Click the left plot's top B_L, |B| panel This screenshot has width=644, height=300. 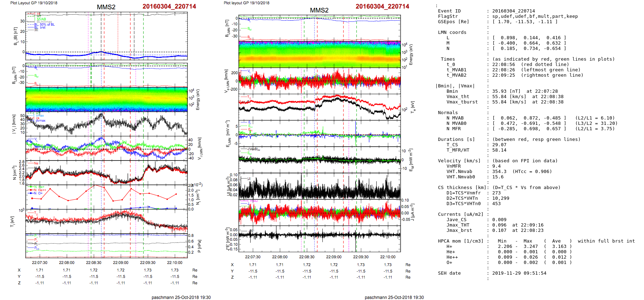tap(106, 36)
